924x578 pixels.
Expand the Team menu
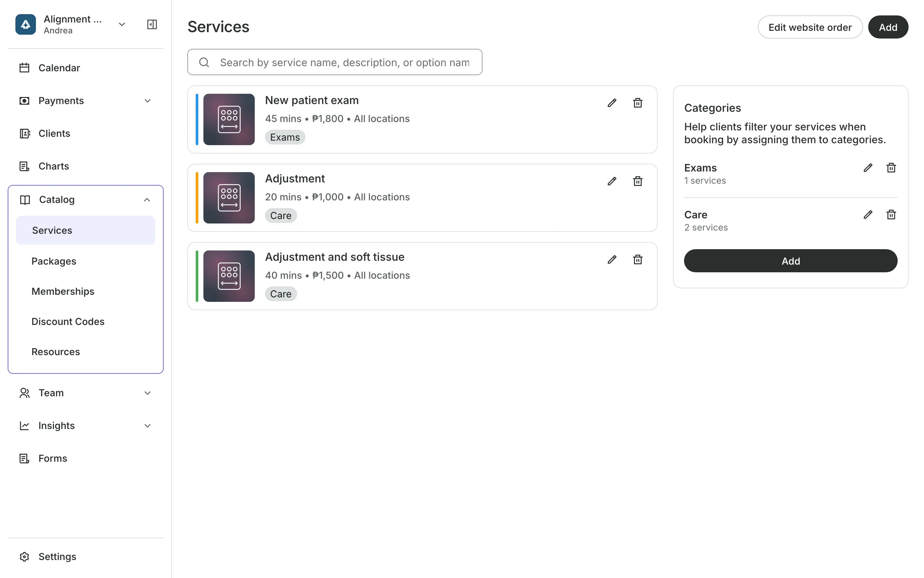point(147,393)
